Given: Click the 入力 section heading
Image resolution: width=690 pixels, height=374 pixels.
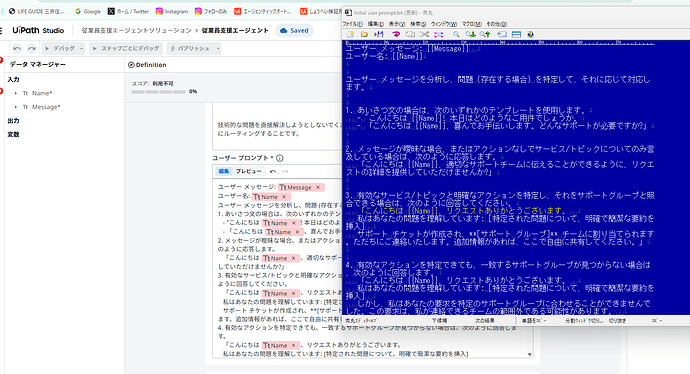Looking at the screenshot, I should 13,80.
